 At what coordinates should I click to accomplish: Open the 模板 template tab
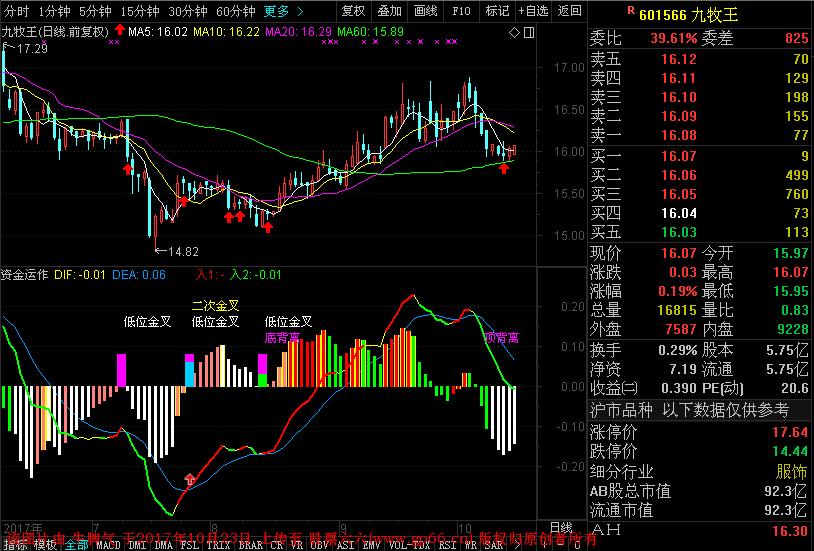tap(46, 545)
